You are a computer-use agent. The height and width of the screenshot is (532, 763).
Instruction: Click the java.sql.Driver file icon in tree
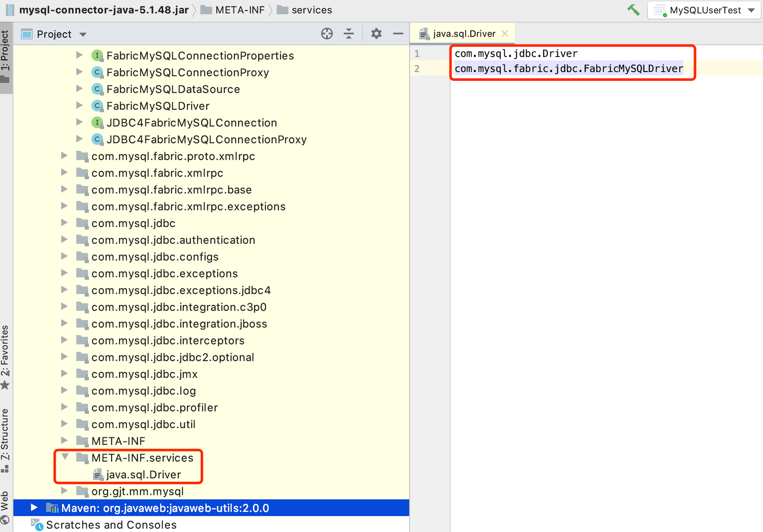point(98,475)
